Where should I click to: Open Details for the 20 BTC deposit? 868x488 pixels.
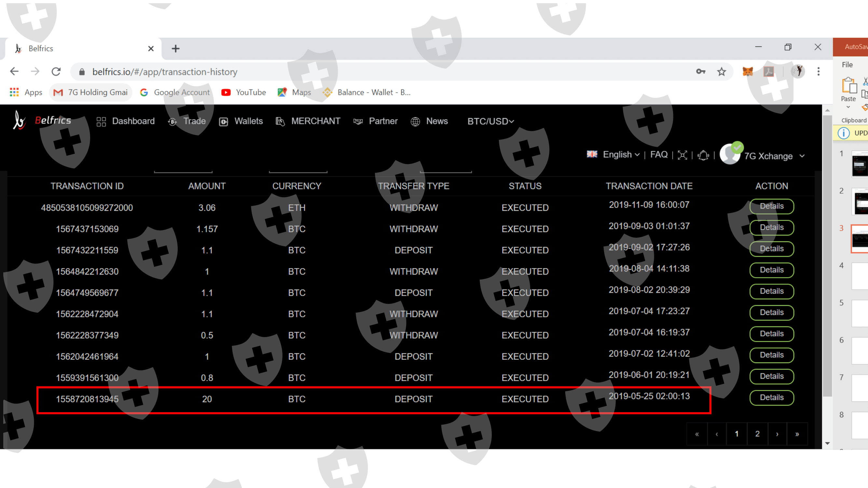(771, 398)
